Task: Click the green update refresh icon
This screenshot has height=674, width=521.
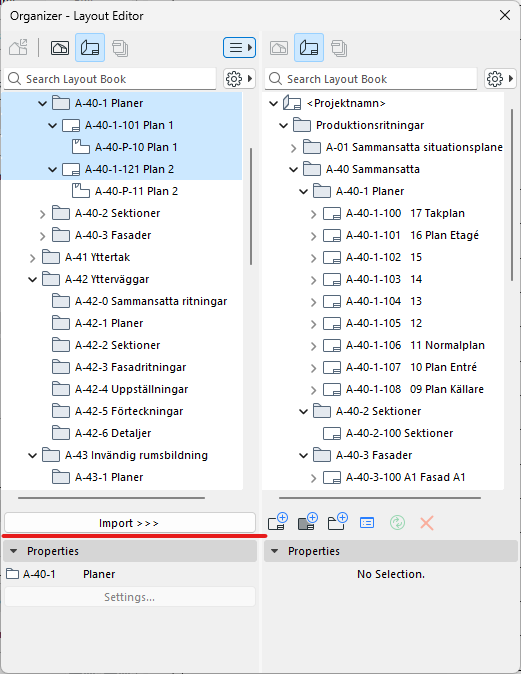Action: pos(397,523)
